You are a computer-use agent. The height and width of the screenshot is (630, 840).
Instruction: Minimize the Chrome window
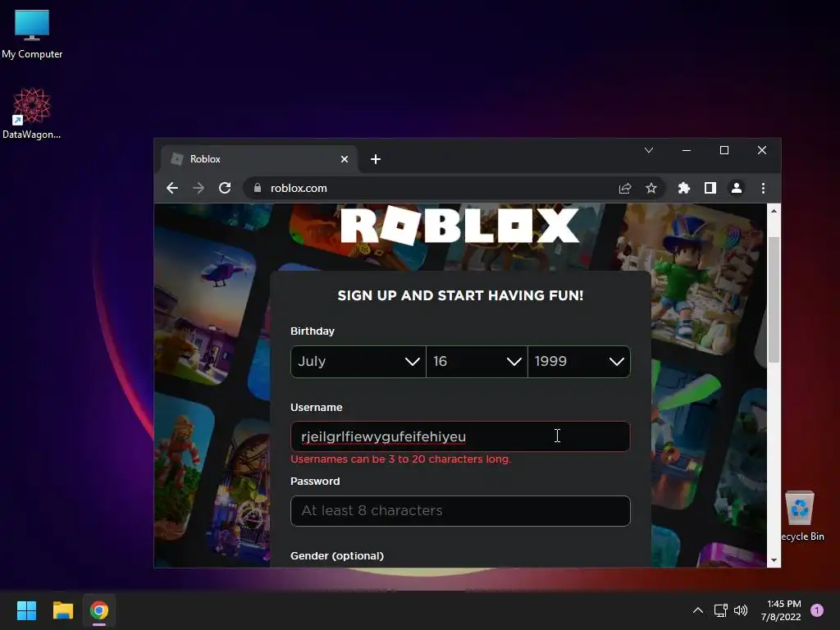pos(687,150)
